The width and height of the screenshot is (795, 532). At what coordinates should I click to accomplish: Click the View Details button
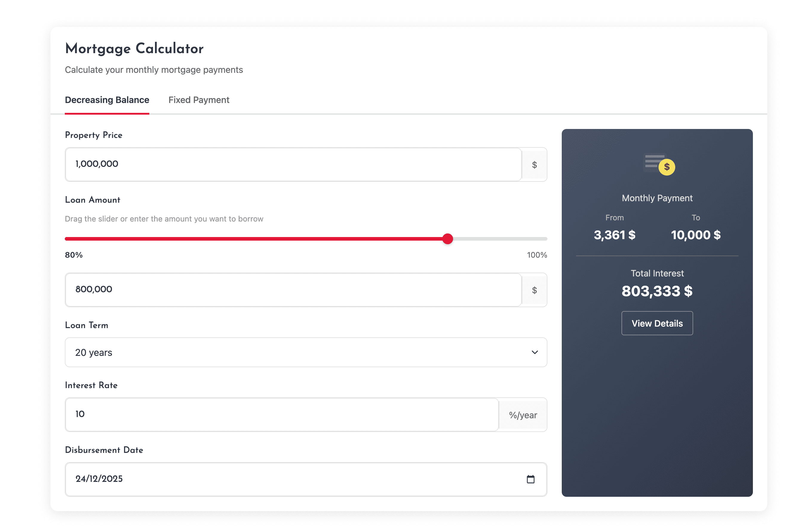coord(657,323)
